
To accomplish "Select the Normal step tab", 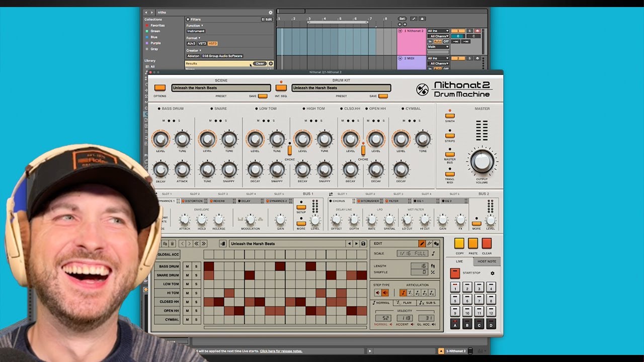I will coord(381,303).
